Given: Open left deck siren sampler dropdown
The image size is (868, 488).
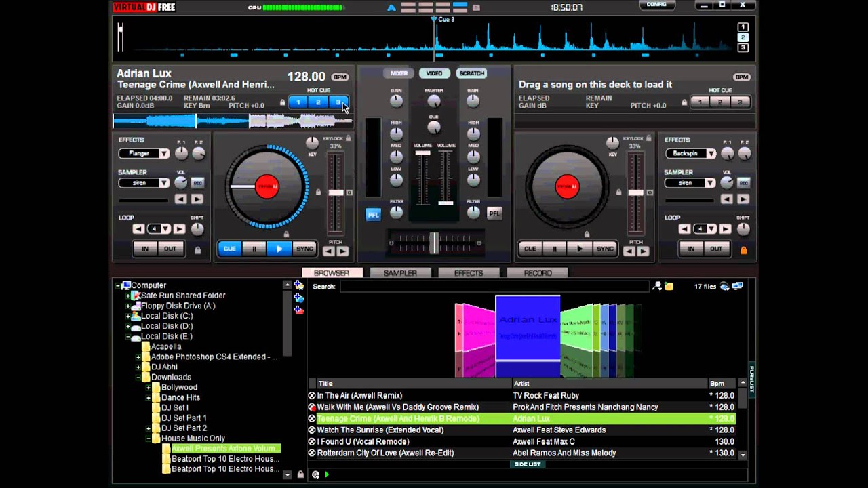Looking at the screenshot, I should (164, 183).
